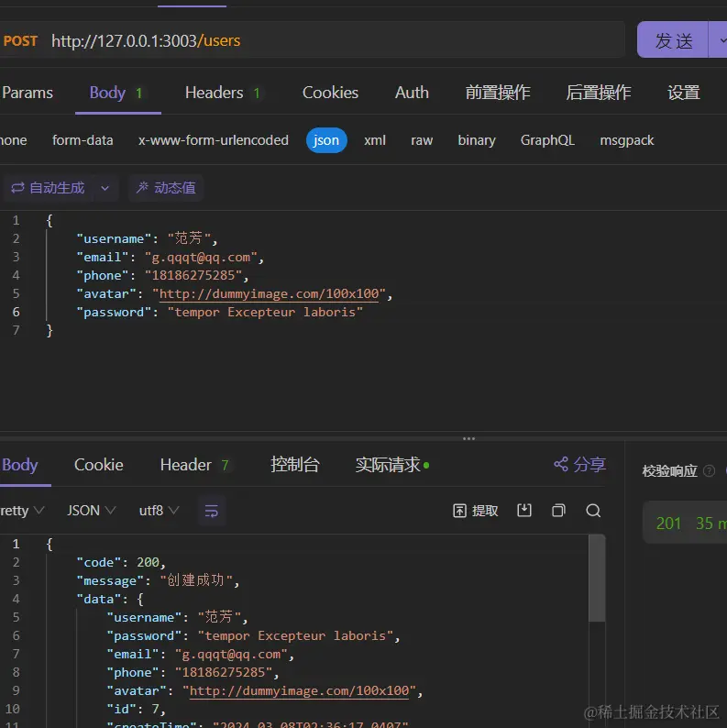Toggle the word wrap icon
Screen dimensions: 727x728
coord(212,511)
